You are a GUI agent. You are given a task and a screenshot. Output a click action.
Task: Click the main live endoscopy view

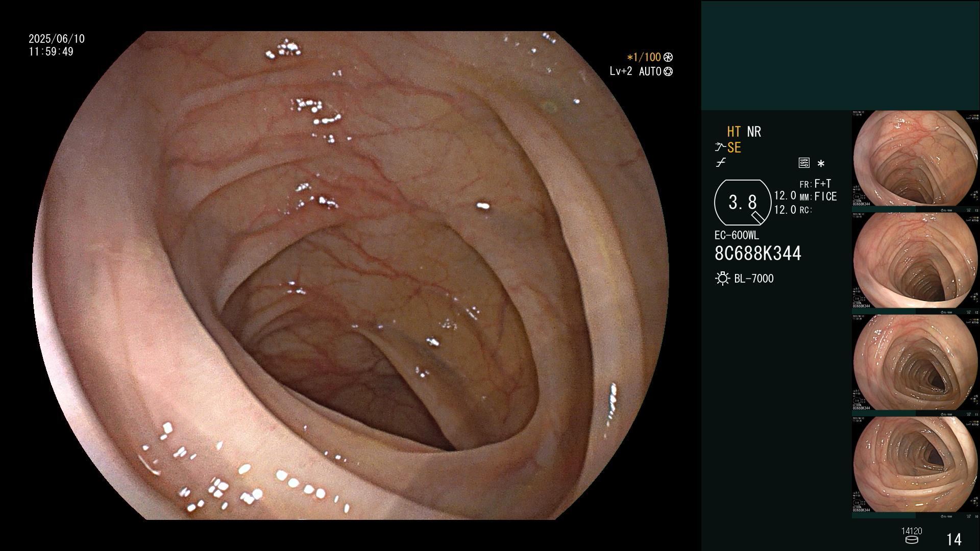pos(351,275)
